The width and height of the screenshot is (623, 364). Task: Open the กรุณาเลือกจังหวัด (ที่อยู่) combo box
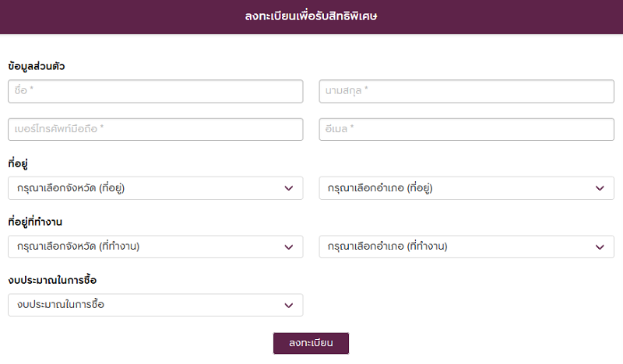tap(155, 188)
